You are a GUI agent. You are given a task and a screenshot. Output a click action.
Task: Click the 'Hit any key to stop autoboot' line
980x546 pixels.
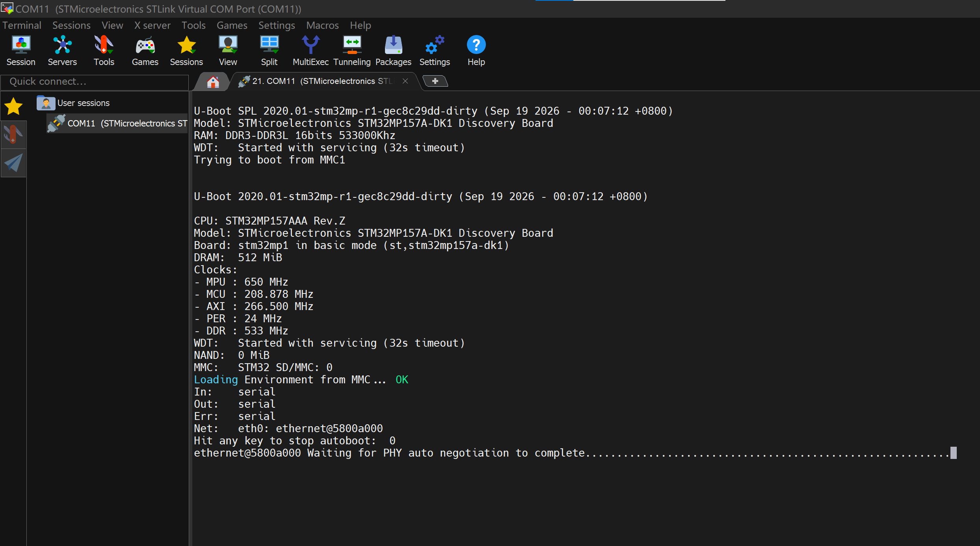pos(295,441)
